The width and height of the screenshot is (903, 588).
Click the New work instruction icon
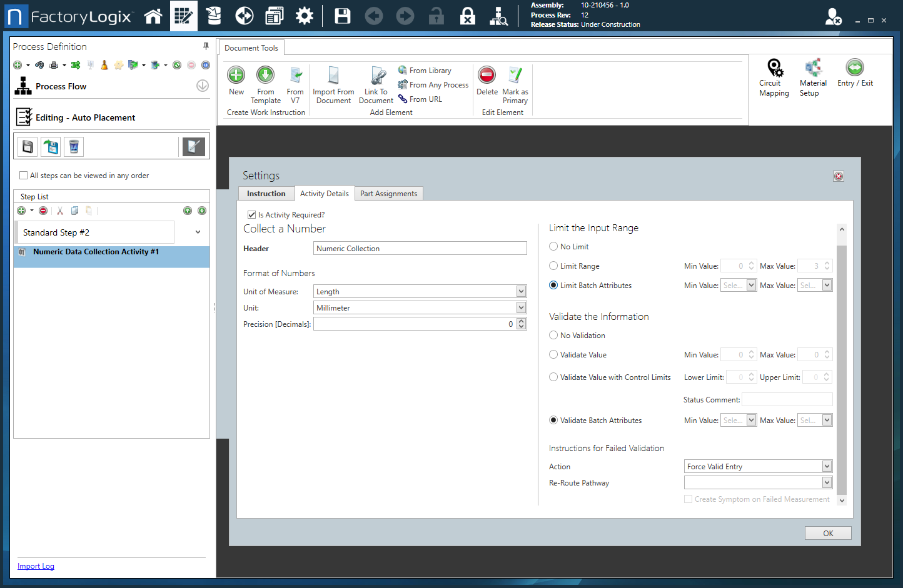point(236,76)
